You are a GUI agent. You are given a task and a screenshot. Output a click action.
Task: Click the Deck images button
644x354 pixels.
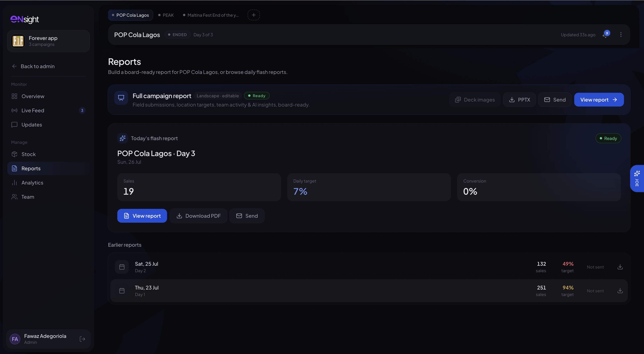click(x=475, y=100)
